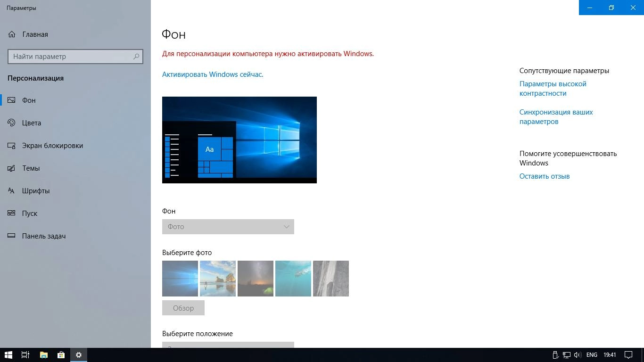Click the taskbar icon next to Панель задач
The image size is (644, 362).
pos(12,236)
